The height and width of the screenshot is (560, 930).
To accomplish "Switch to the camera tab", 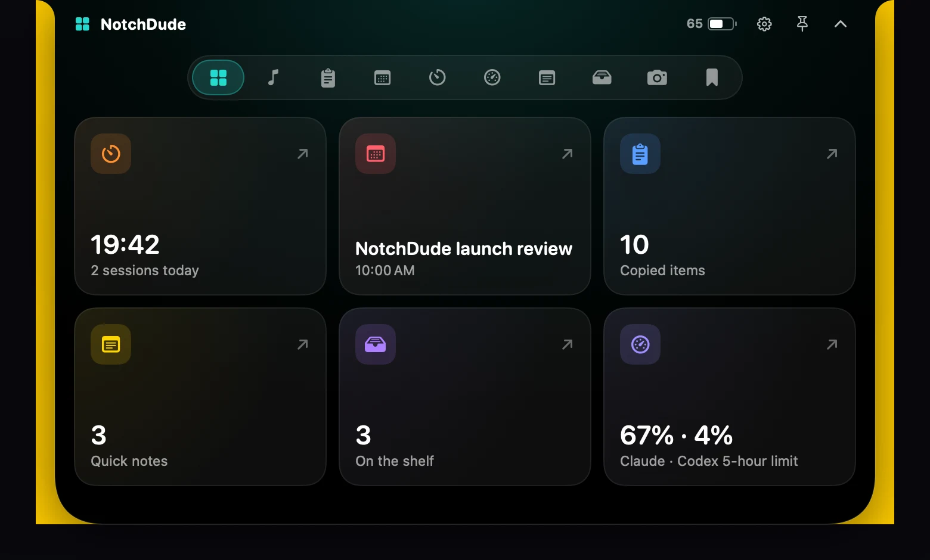I will (657, 77).
